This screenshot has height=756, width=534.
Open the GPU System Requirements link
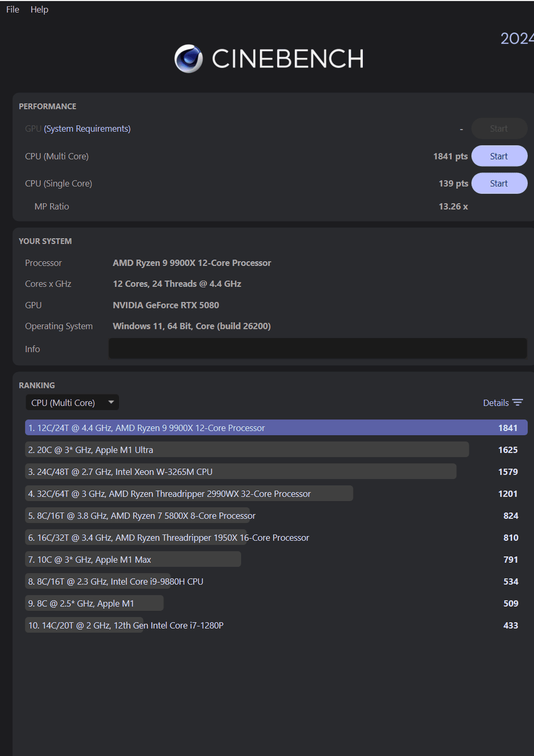pyautogui.click(x=87, y=129)
